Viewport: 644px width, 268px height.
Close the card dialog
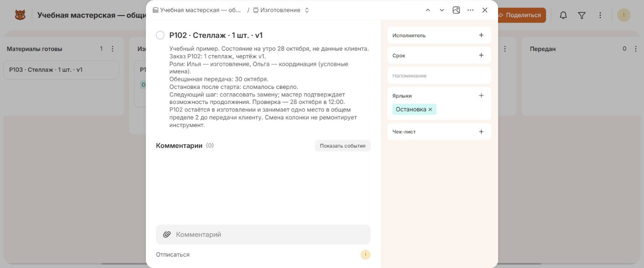(x=485, y=10)
